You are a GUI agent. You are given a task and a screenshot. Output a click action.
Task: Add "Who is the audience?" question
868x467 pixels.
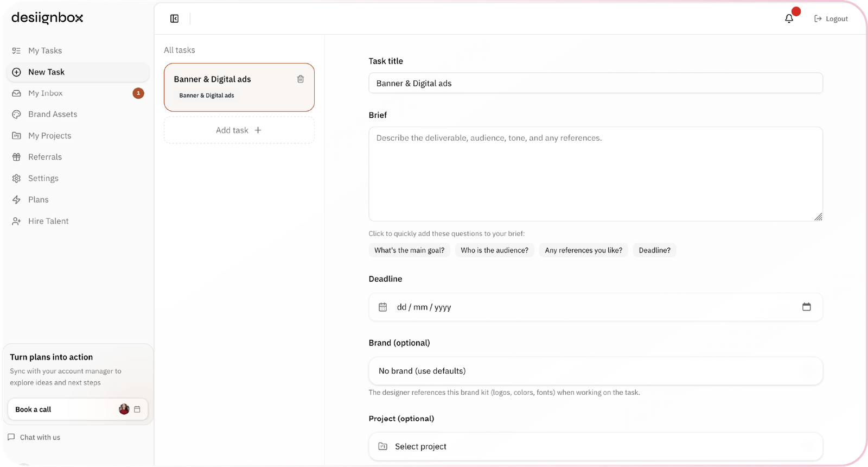(495, 250)
